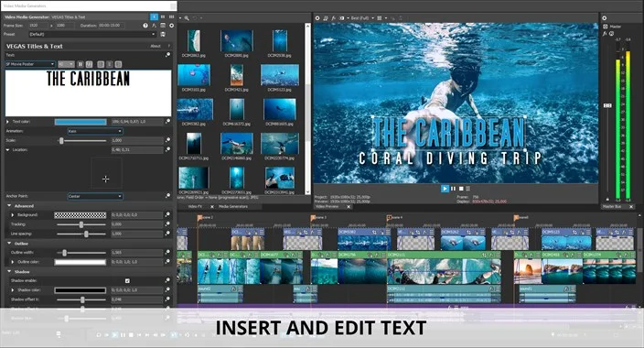
Task: Pause the video preview
Action: tap(453, 189)
